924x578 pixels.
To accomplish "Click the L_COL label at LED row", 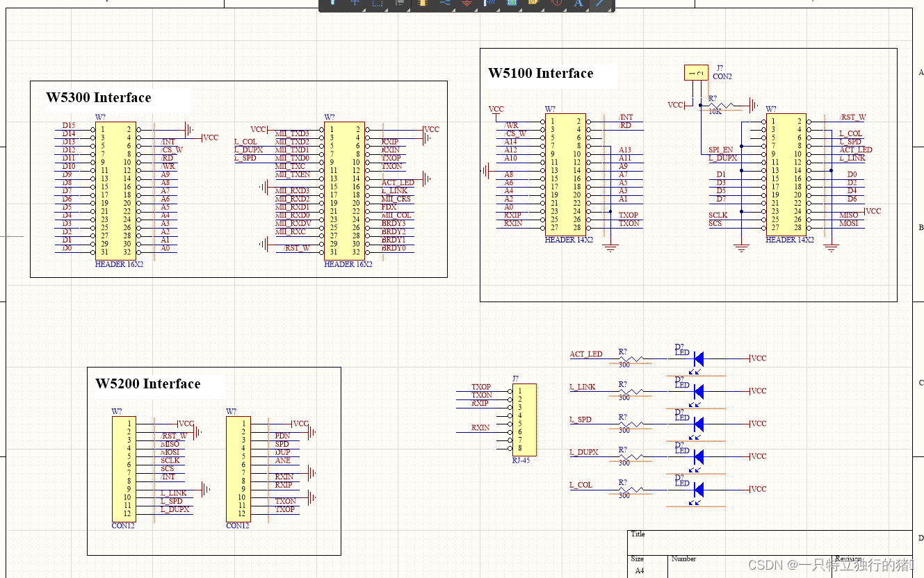I will pos(581,485).
